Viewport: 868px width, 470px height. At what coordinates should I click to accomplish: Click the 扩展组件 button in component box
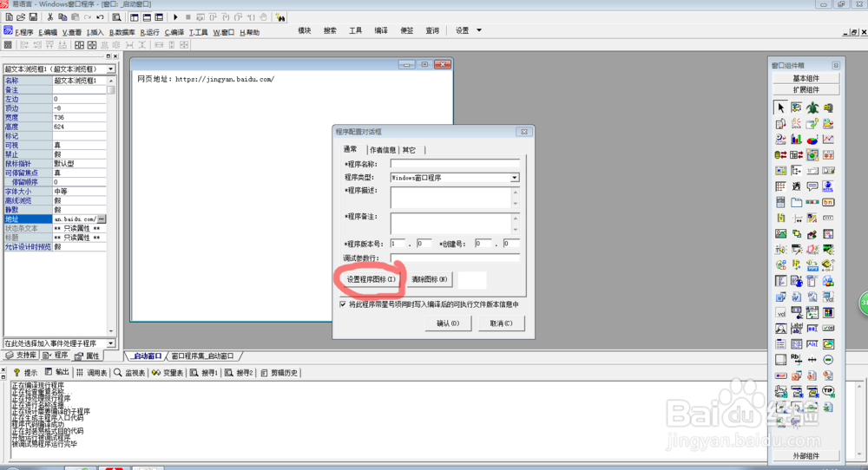point(806,89)
